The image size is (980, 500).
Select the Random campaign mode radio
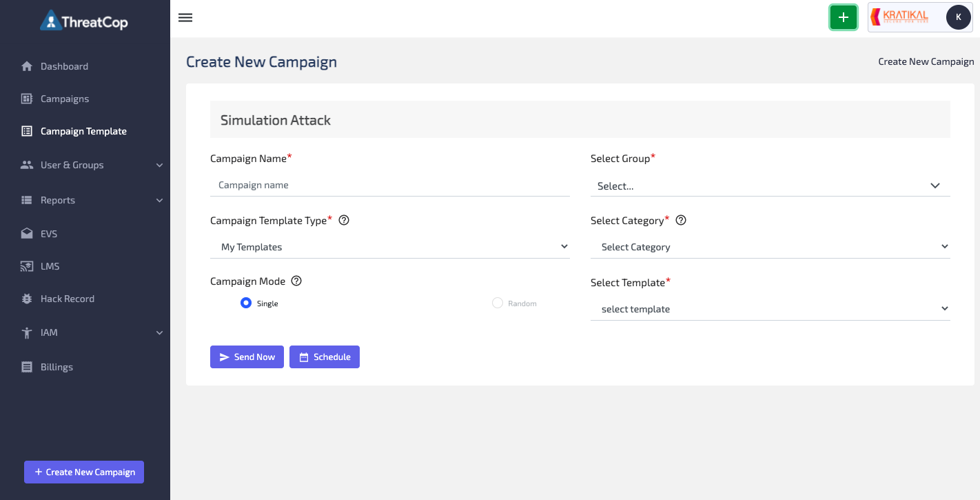[x=498, y=303]
